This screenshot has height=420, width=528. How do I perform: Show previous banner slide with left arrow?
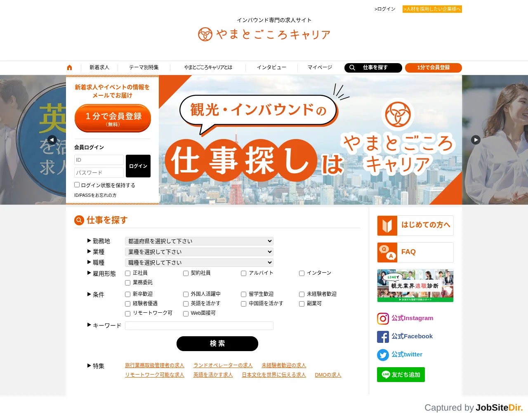52,140
